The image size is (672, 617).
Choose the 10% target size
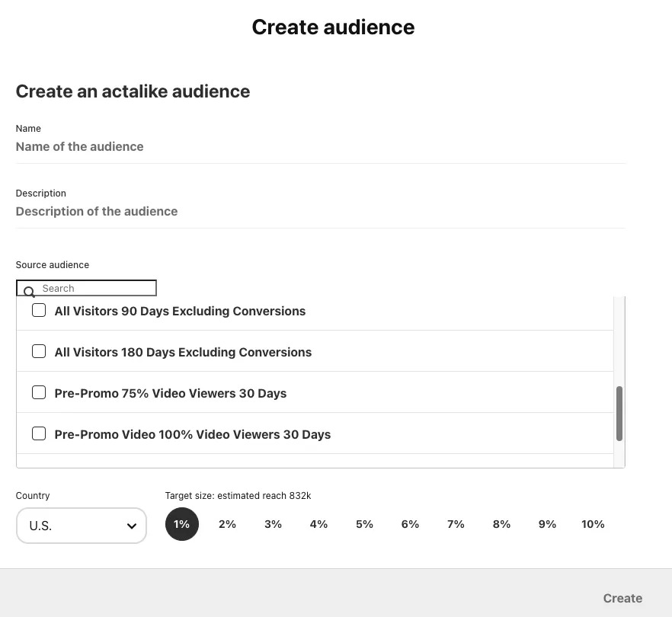coord(593,525)
